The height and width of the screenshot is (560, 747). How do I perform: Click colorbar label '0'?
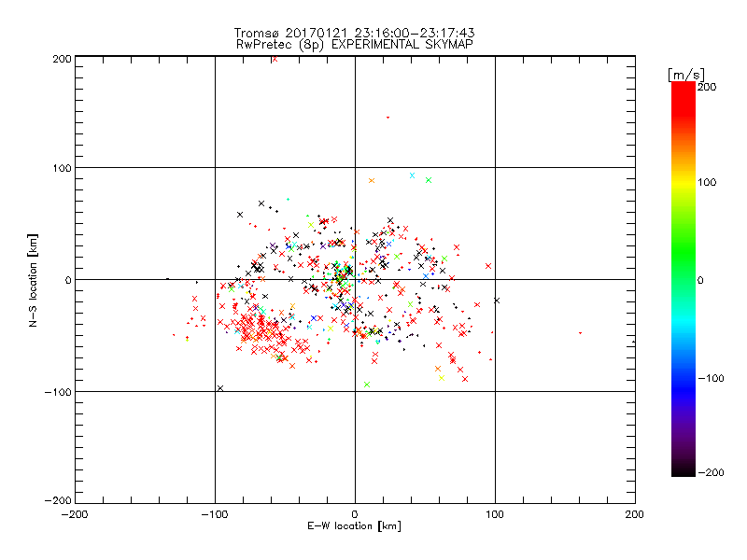pyautogui.click(x=700, y=280)
